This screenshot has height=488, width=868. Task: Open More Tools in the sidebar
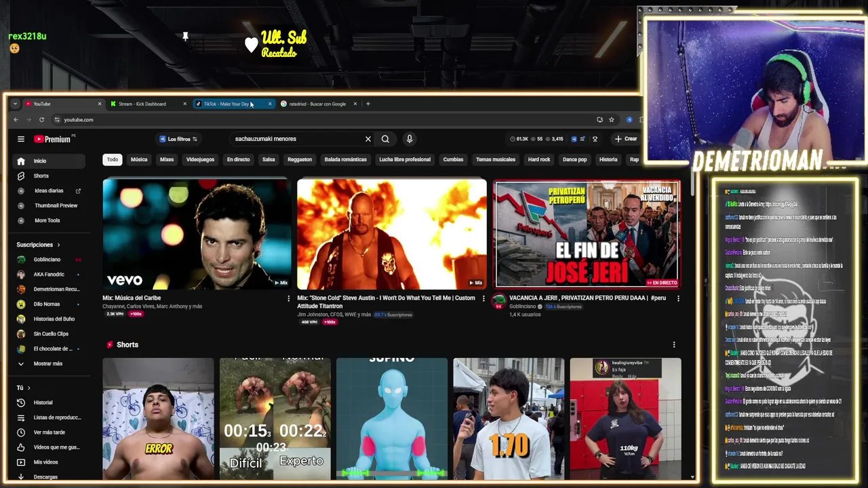coord(49,220)
